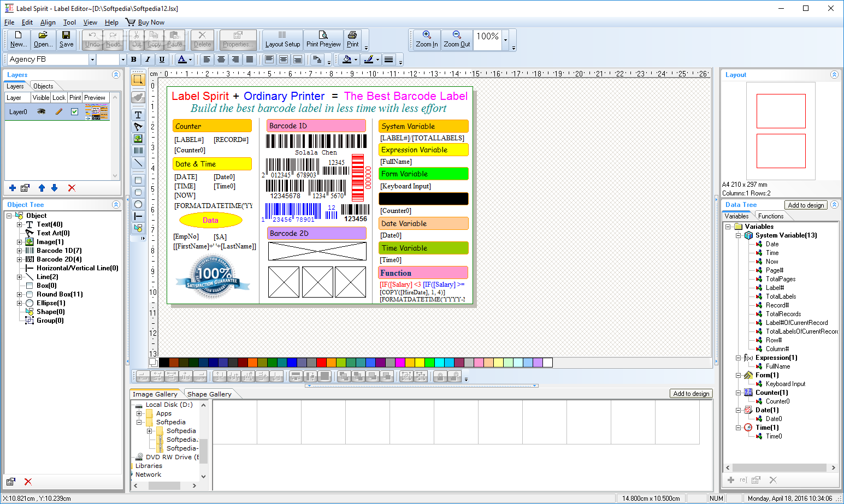This screenshot has height=504, width=844.
Task: Delete the layer using the red X
Action: [72, 188]
